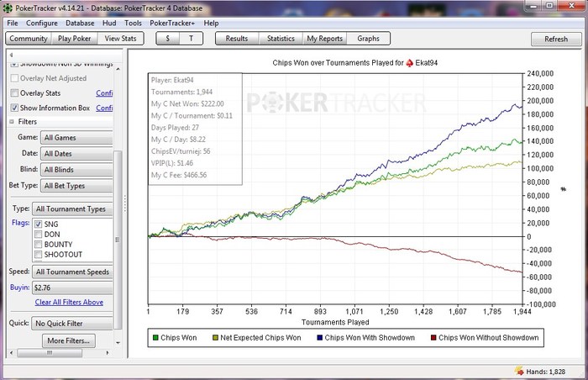Click the left panel scroll down arrow

pyautogui.click(x=118, y=342)
